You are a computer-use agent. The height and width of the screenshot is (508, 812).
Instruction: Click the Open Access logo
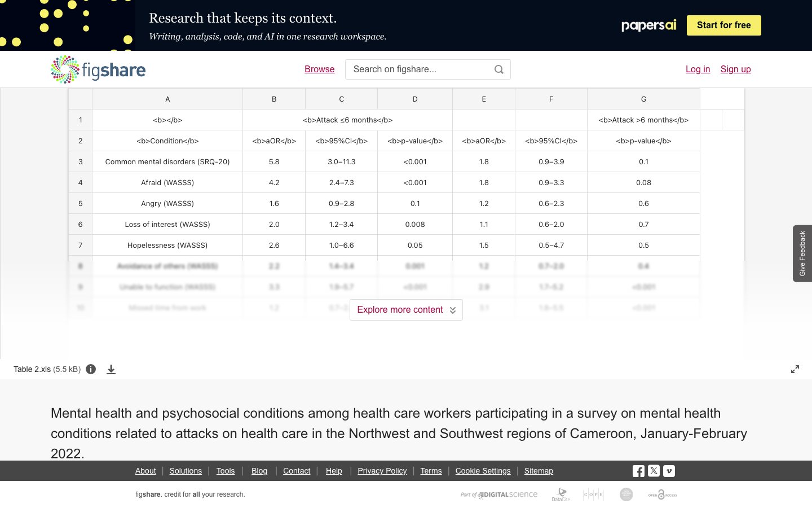coord(663,494)
